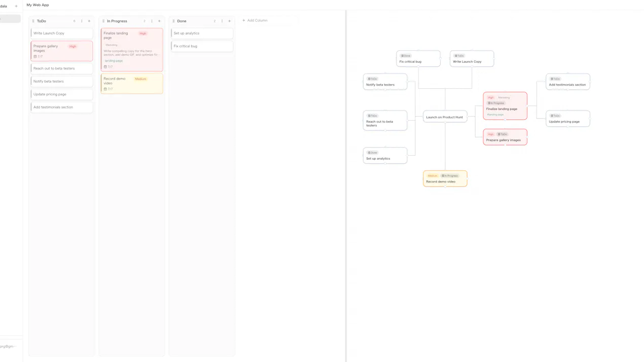Image resolution: width=644 pixels, height=362 pixels.
Task: Open the In Progress column three-dot menu
Action: [152, 21]
